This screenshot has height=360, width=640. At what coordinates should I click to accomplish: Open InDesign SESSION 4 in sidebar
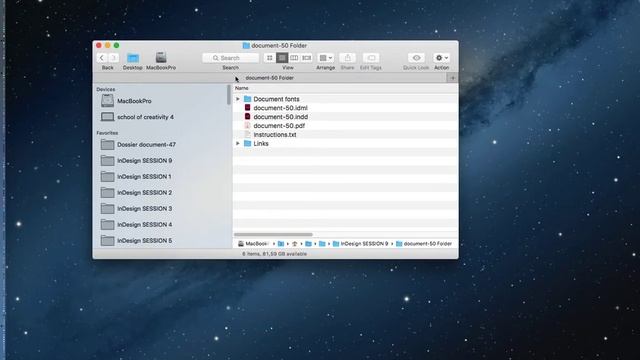(144, 224)
